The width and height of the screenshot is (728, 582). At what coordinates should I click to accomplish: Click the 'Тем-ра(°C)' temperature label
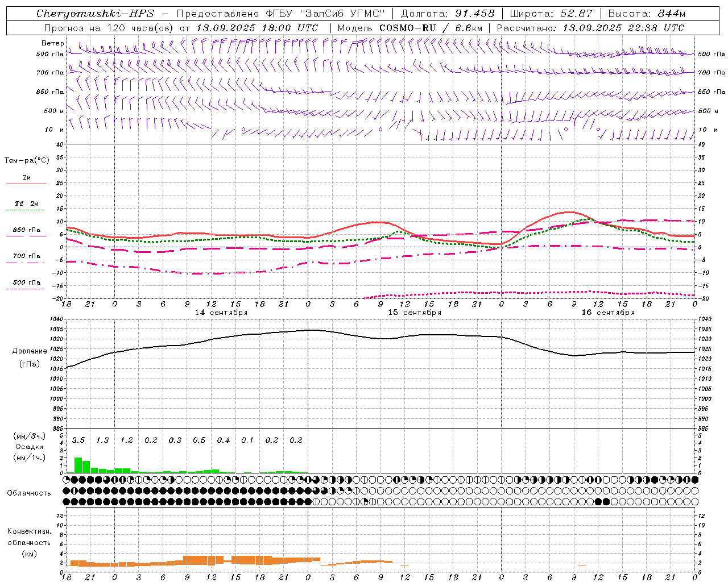(x=27, y=161)
